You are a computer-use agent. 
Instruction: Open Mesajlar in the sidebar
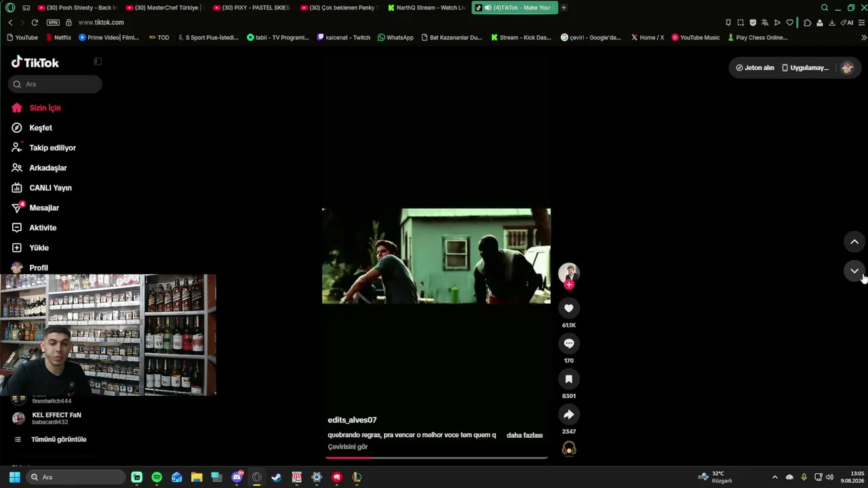click(44, 207)
